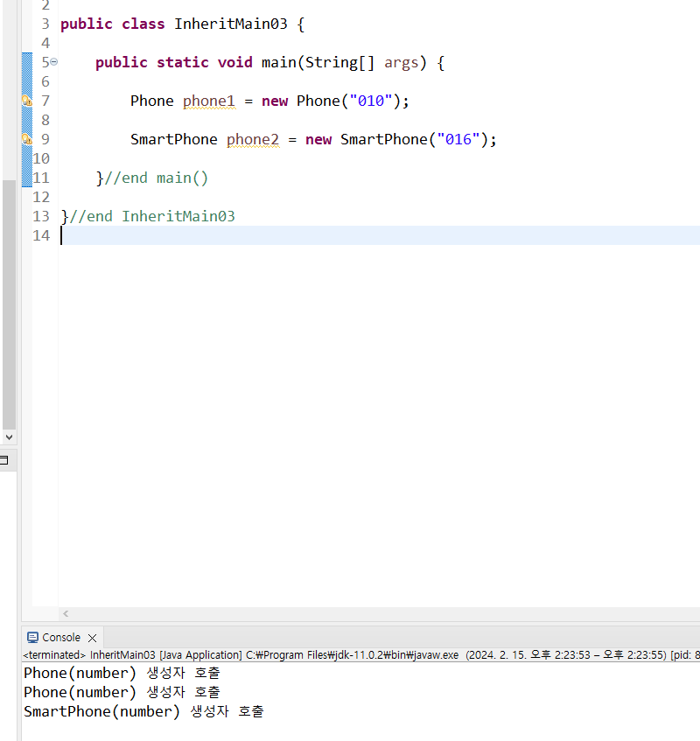Click the maximize icon on left panel
The image size is (700, 741).
pos(3,460)
